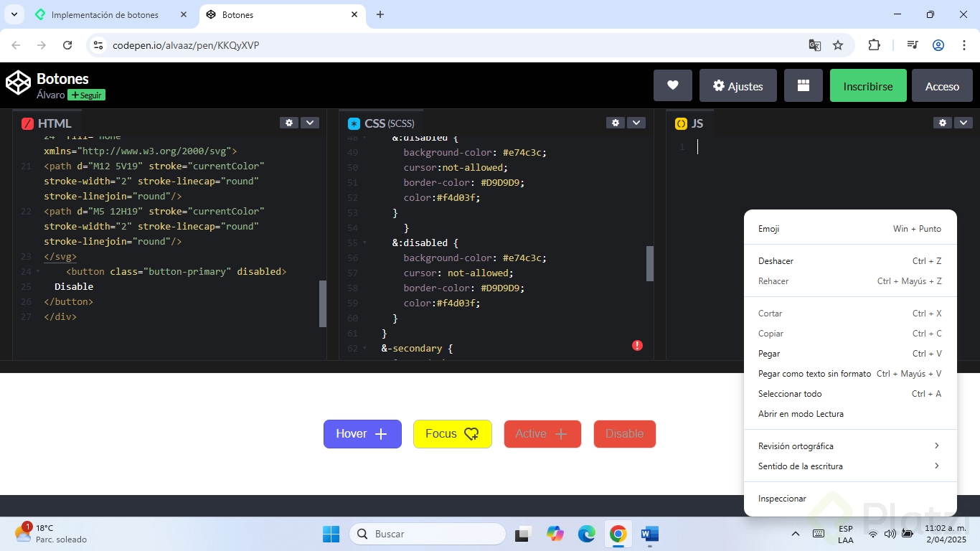Reload the page in Chrome
This screenshot has height=551, width=980.
click(67, 45)
